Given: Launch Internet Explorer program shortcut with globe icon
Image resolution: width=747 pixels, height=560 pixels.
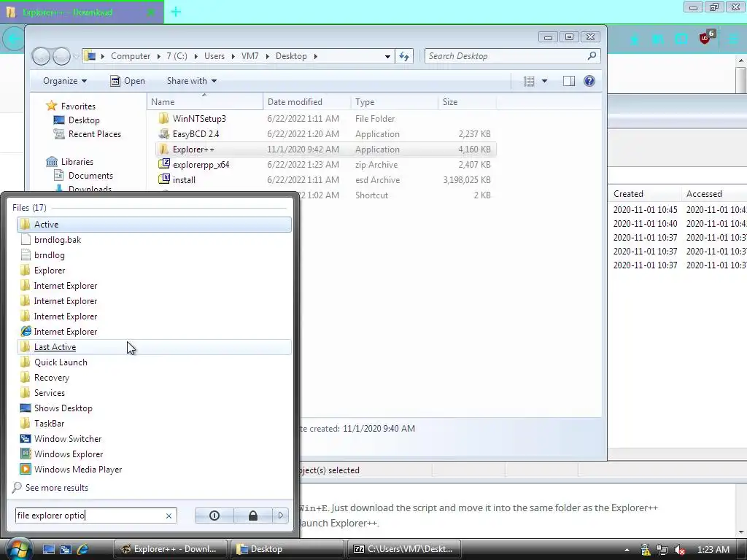Looking at the screenshot, I should [x=154, y=332].
